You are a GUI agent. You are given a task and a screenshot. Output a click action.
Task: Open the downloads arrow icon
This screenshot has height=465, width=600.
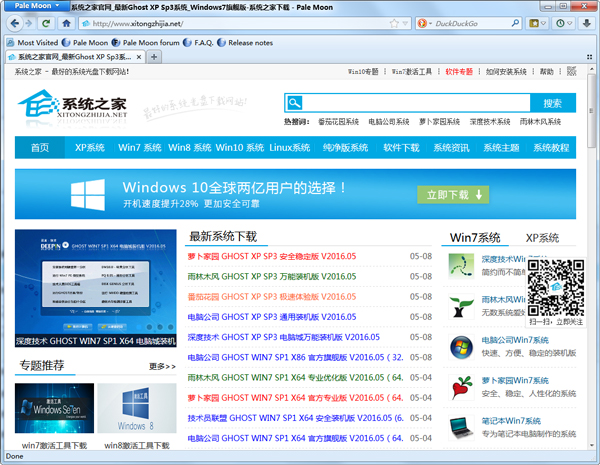pyautogui.click(x=586, y=23)
